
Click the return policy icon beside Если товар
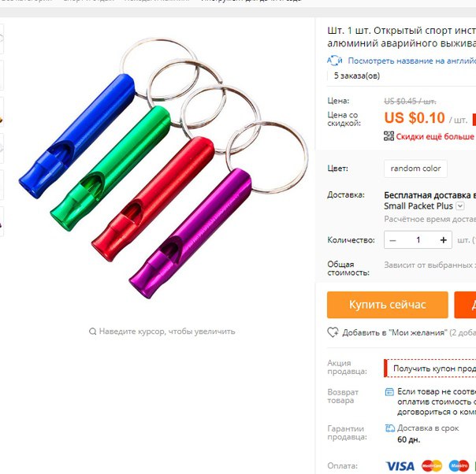click(x=389, y=392)
